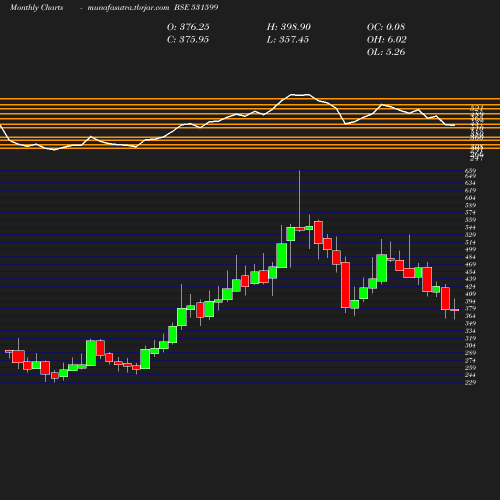Click the 589 price axis label
Viewport: 500px width, 500px height.
click(x=470, y=205)
